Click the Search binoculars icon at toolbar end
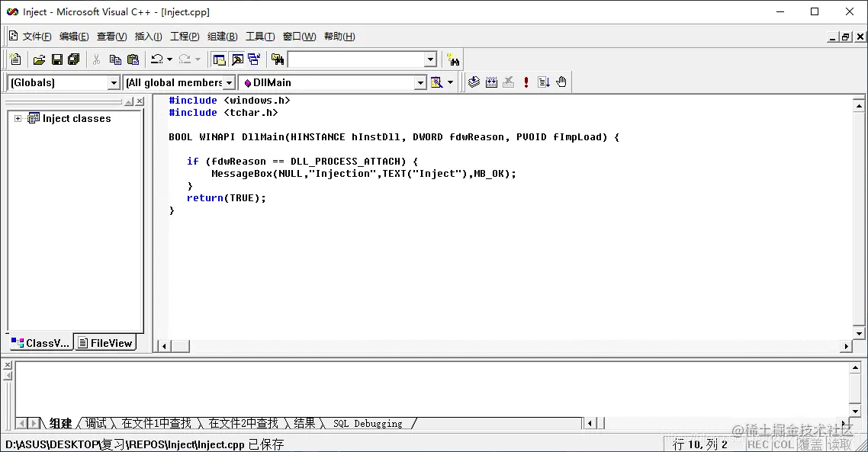Screen dimensions: 868x452 click(x=453, y=59)
